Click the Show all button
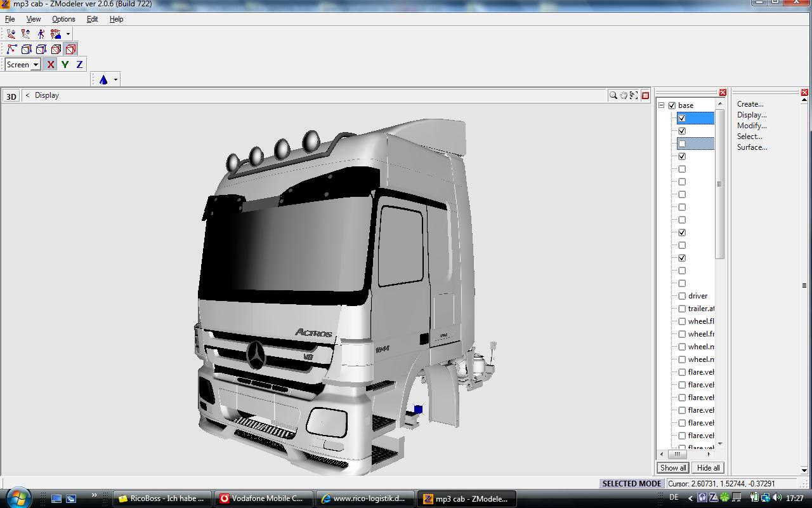Viewport: 812px width, 508px height. coord(673,468)
